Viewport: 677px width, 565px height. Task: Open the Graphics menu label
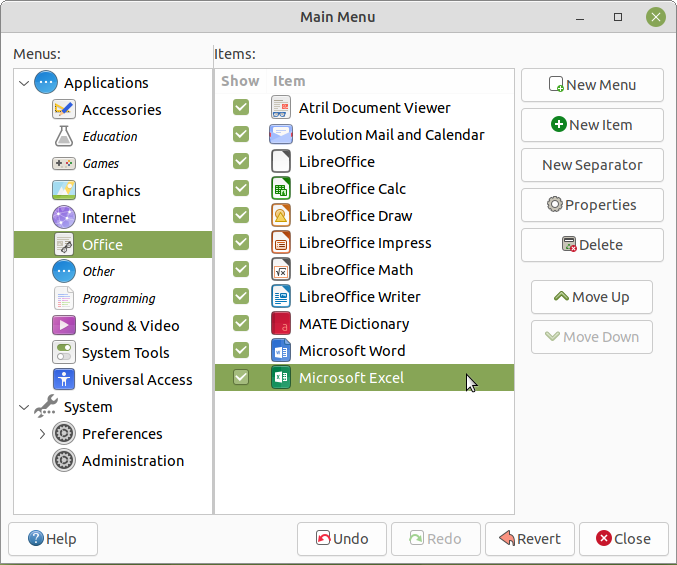click(111, 191)
